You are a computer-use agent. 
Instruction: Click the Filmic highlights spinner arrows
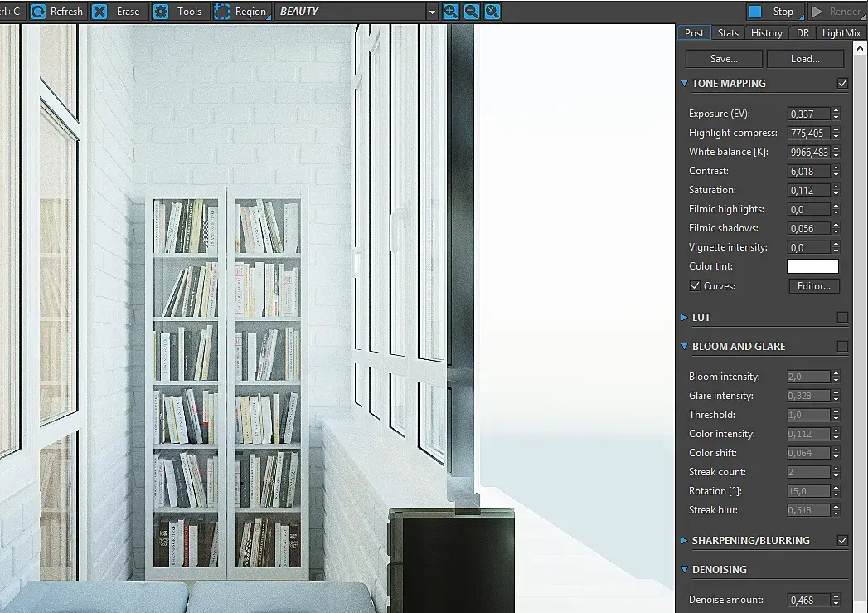(x=836, y=209)
